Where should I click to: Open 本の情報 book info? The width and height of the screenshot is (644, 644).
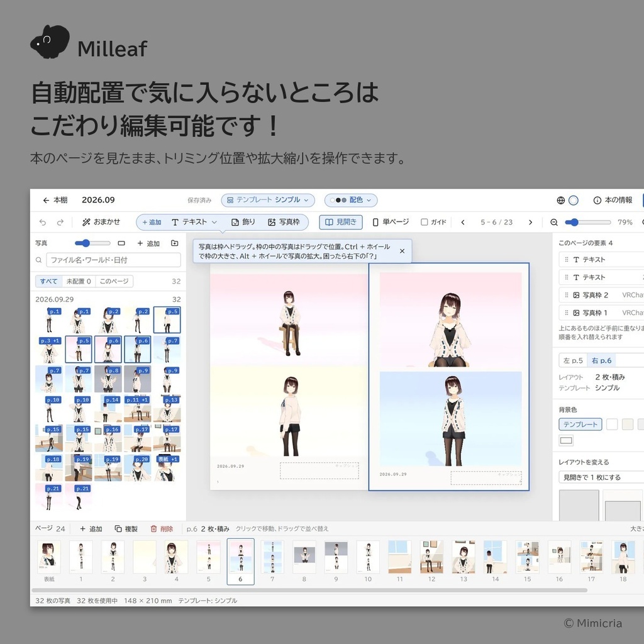pos(613,200)
